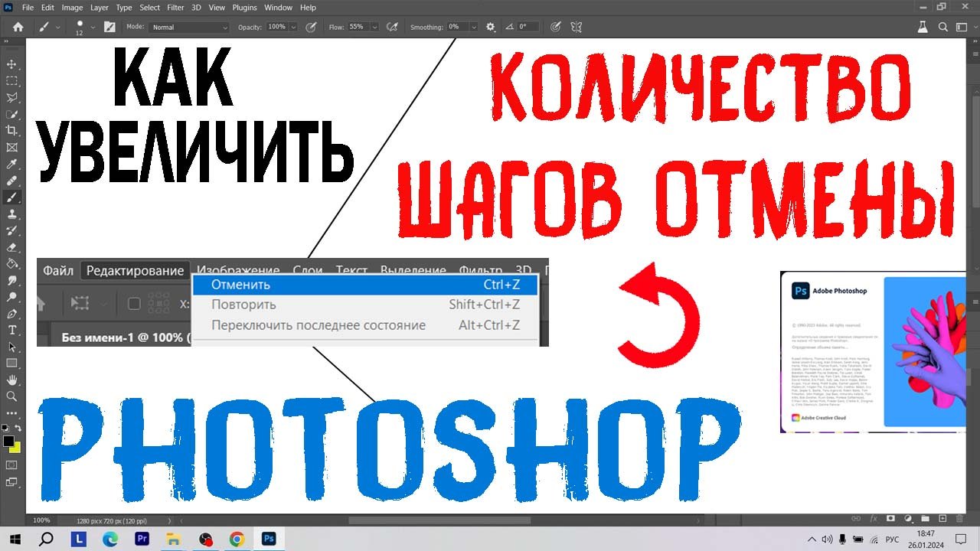
Task: Select the Spot Healing Brush tool
Action: 11,181
